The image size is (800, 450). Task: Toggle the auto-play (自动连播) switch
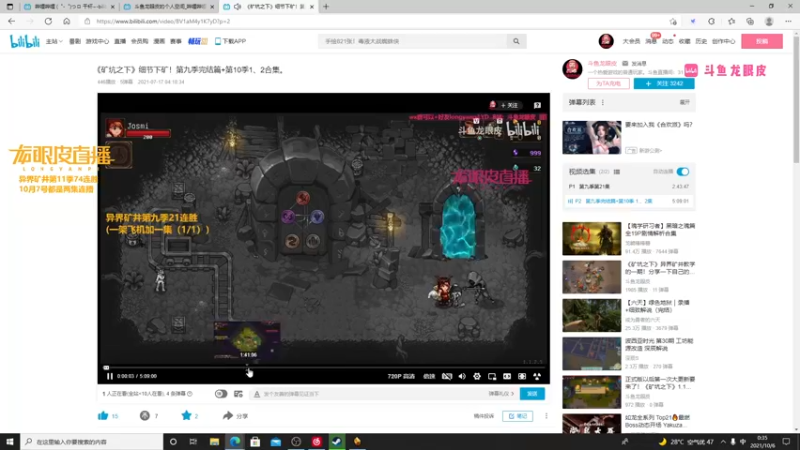click(683, 171)
